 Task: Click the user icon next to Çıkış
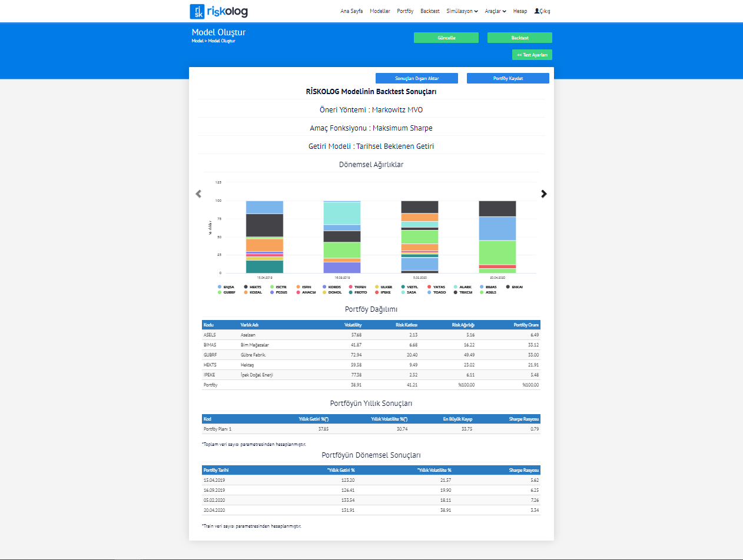tap(536, 11)
